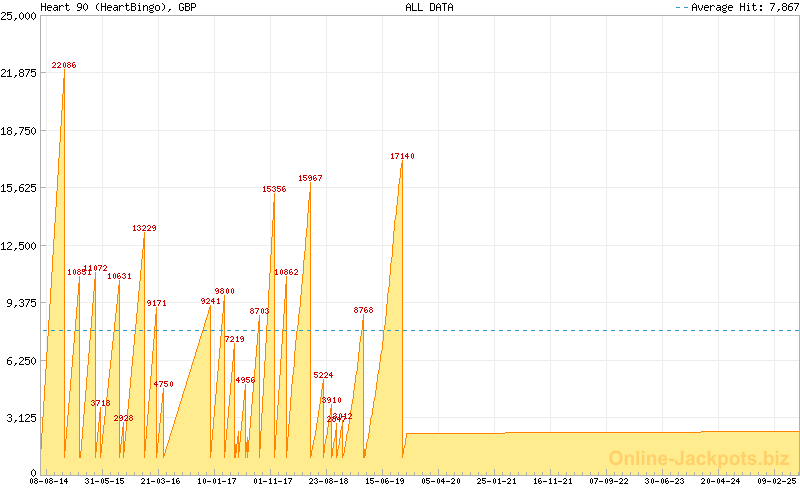Click the 5224 data label
The height and width of the screenshot is (490, 800).
click(x=323, y=375)
